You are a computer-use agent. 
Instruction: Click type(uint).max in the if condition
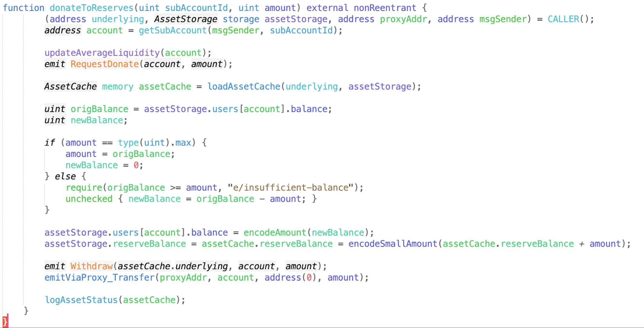pos(154,143)
